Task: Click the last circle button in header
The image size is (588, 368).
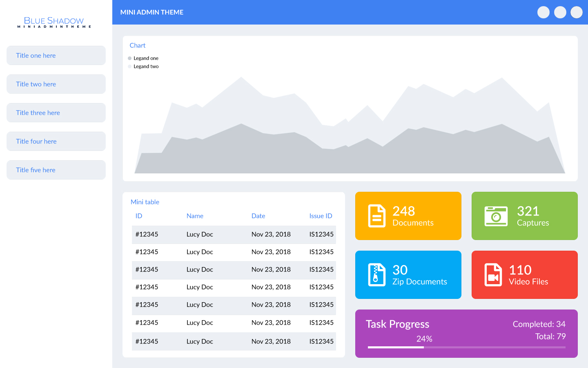Action: (576, 12)
